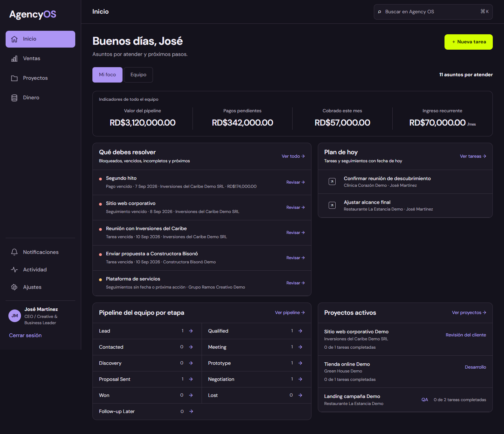Open the Ajustes gear icon
Image resolution: width=504 pixels, height=434 pixels.
click(x=14, y=287)
